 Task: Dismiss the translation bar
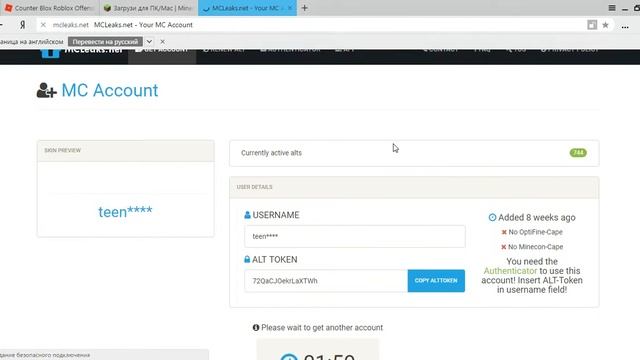[162, 42]
